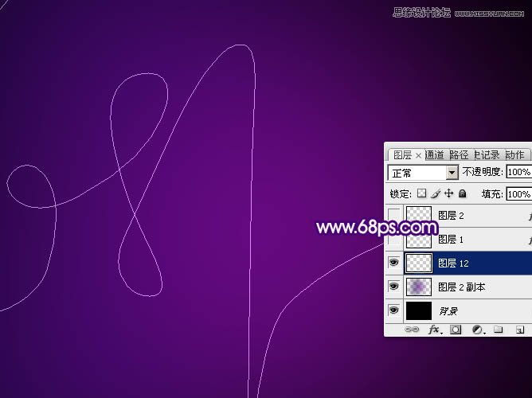The image size is (532, 398).
Task: Create a new layer group folder
Action: (x=498, y=330)
